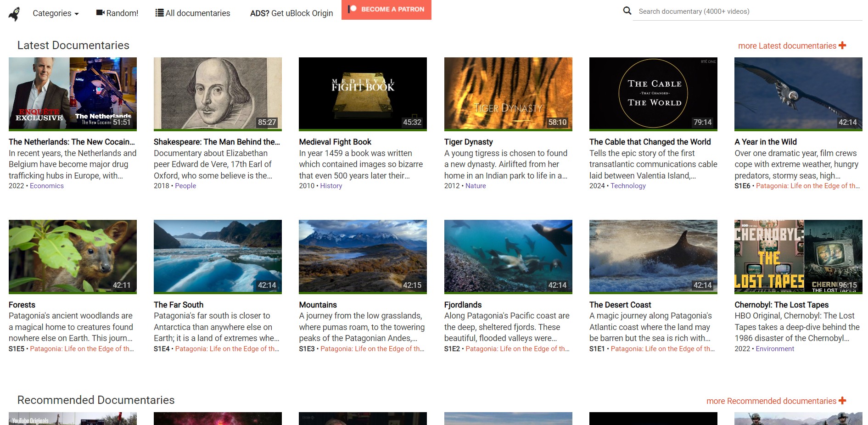Click the list icon beside All documentaries

pyautogui.click(x=159, y=13)
